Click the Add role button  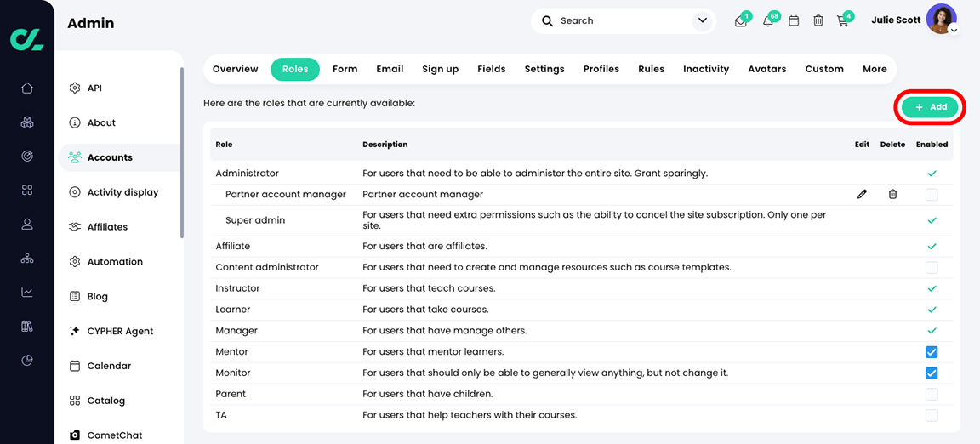click(930, 107)
